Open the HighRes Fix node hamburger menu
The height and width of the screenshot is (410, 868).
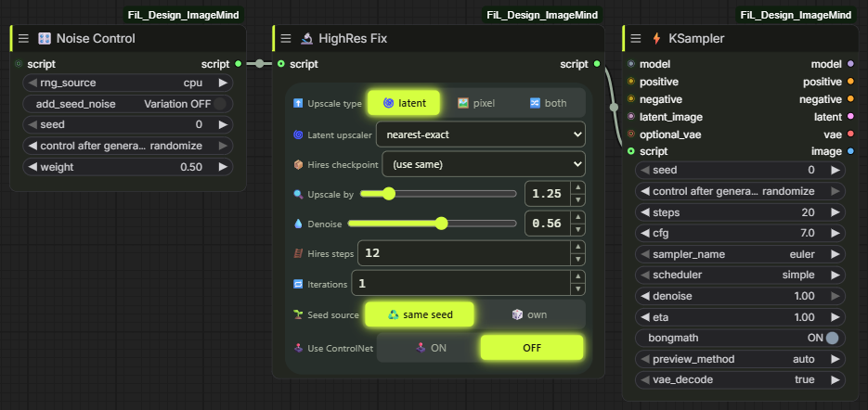click(x=286, y=38)
